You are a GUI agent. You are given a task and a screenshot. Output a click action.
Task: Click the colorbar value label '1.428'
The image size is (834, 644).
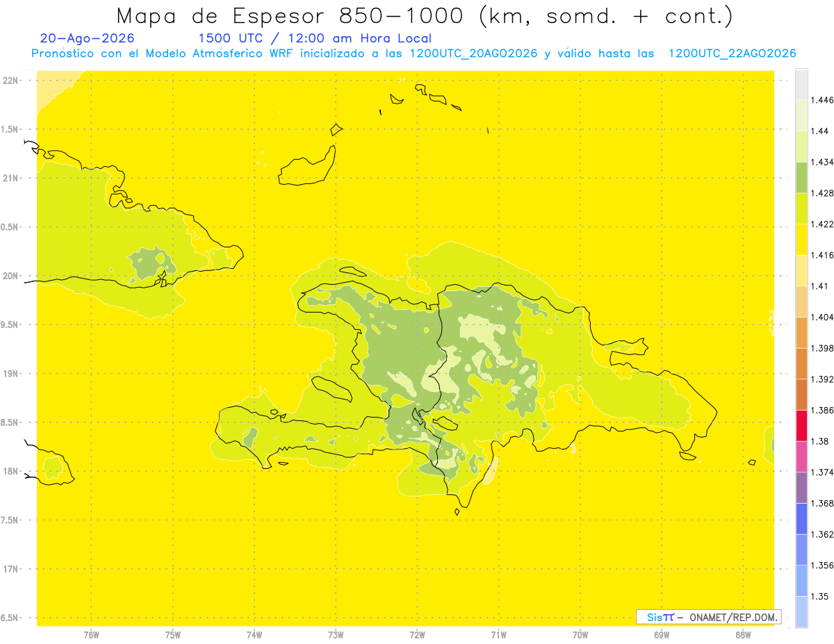[822, 193]
